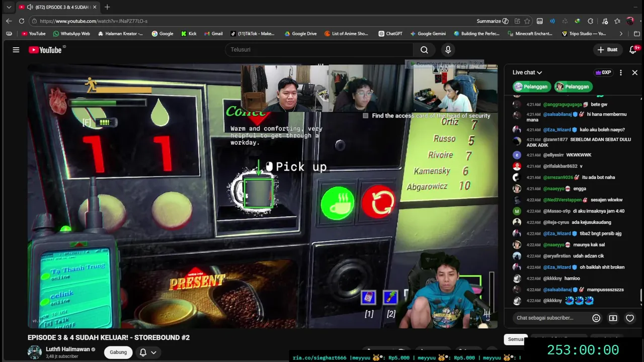Viewport: 644px width, 362px height.
Task: Open the channel avatar thumbnail
Action: coord(34,352)
